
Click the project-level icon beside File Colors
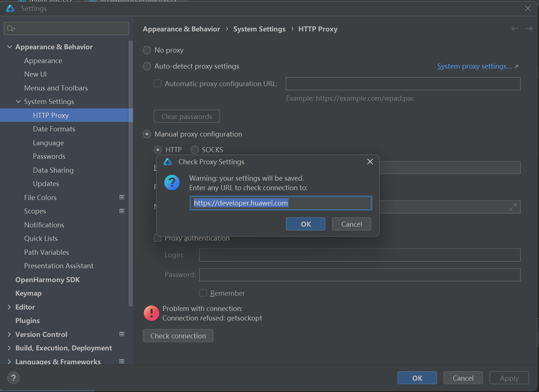pos(122,197)
